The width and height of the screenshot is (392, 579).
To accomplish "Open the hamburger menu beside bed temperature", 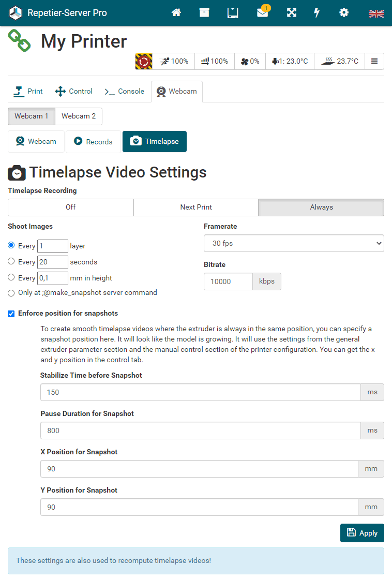I will pyautogui.click(x=374, y=61).
